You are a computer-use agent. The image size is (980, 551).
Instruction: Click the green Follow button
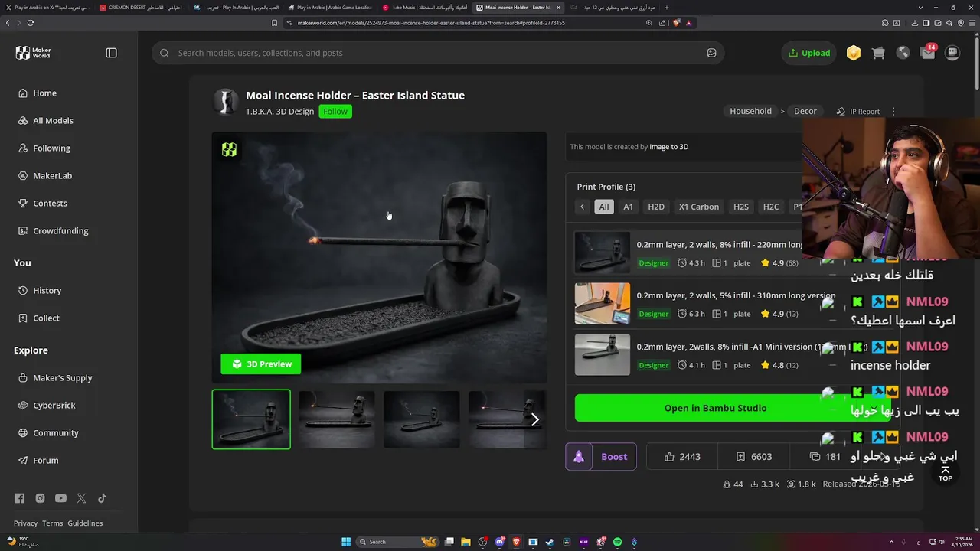pyautogui.click(x=335, y=112)
